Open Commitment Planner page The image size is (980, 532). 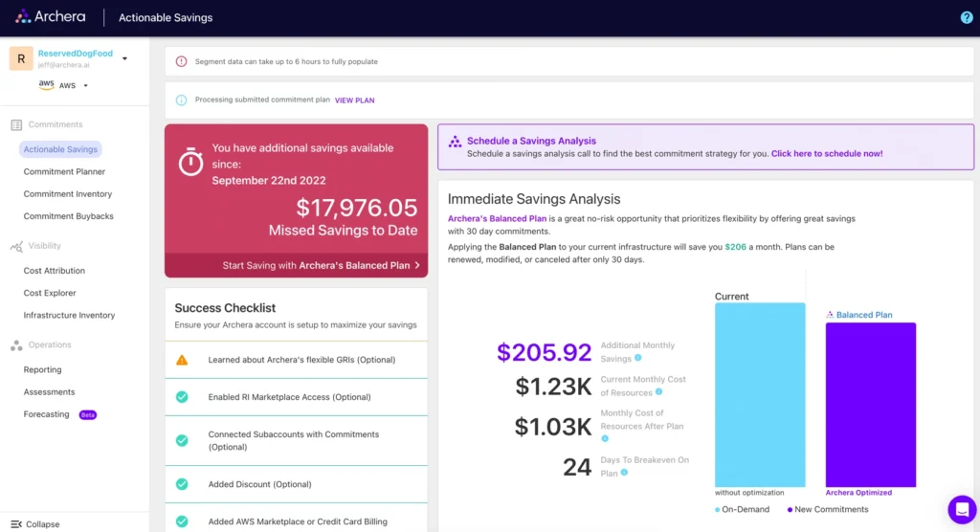(x=64, y=172)
